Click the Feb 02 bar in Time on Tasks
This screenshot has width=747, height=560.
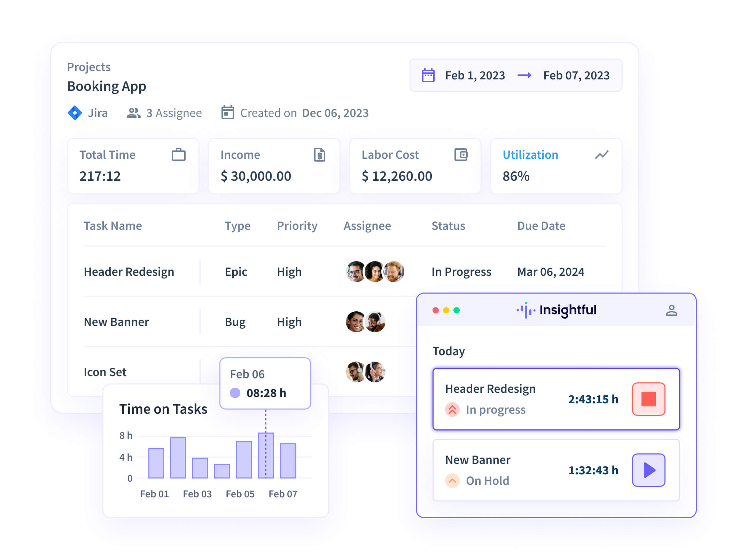tap(178, 458)
